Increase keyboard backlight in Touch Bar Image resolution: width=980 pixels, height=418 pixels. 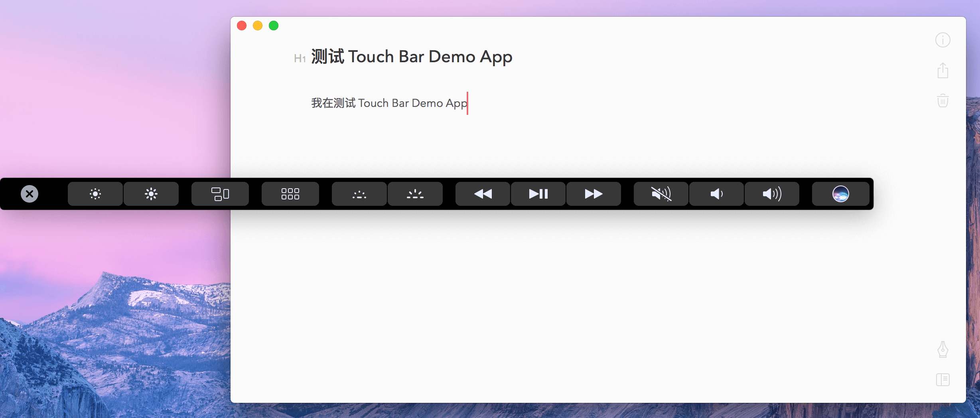tap(415, 194)
